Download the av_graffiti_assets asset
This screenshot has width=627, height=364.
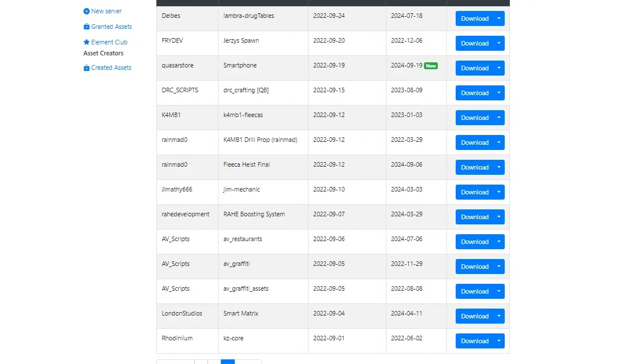[x=475, y=291]
